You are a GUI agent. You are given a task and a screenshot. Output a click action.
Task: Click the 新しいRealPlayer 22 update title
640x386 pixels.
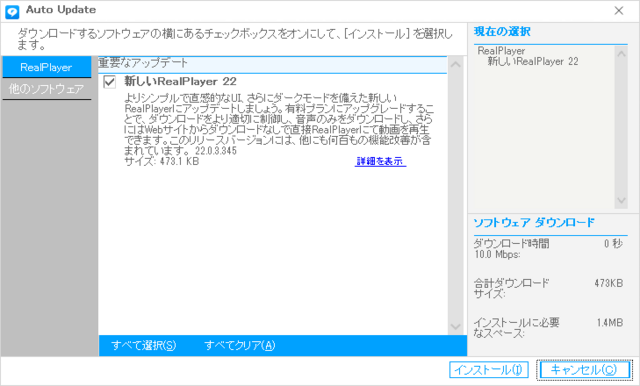(180, 81)
